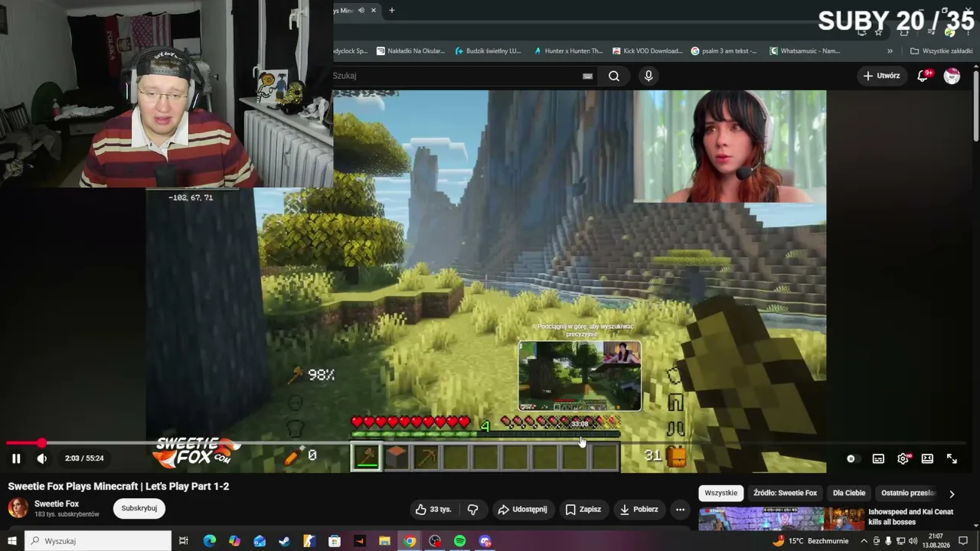Dislike the video with thumbs down
The image size is (980, 551).
tap(472, 510)
